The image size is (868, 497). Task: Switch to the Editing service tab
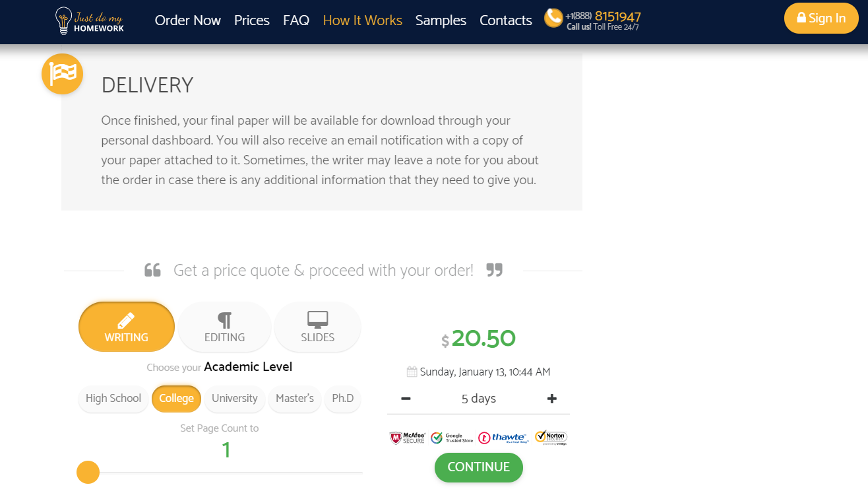tap(224, 327)
